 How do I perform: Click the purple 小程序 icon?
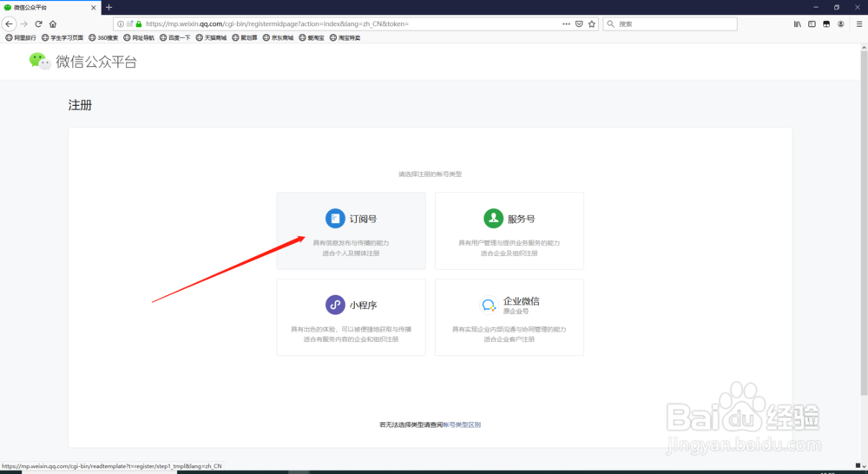pos(335,305)
